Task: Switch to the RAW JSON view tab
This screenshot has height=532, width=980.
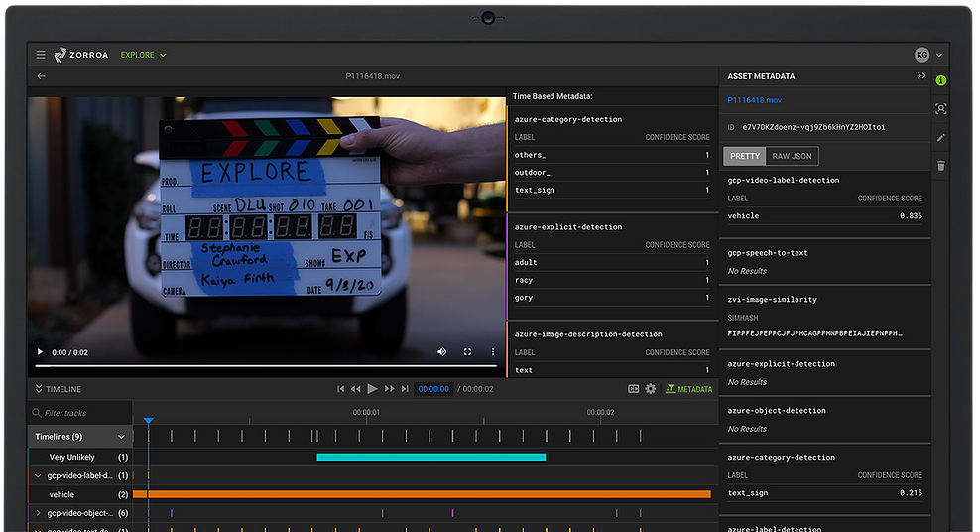Action: click(x=792, y=156)
